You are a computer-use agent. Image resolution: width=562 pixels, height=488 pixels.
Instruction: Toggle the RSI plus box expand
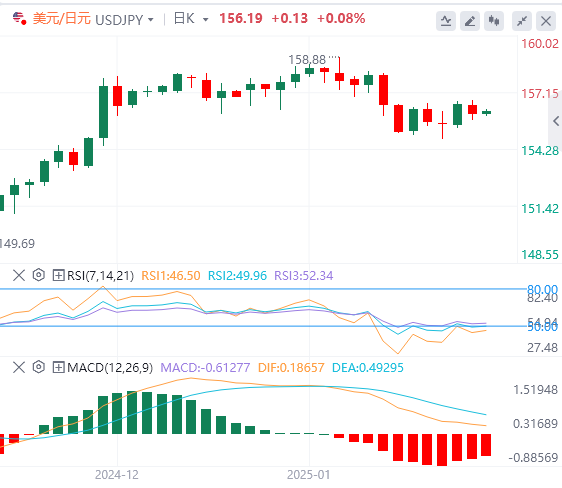58,276
